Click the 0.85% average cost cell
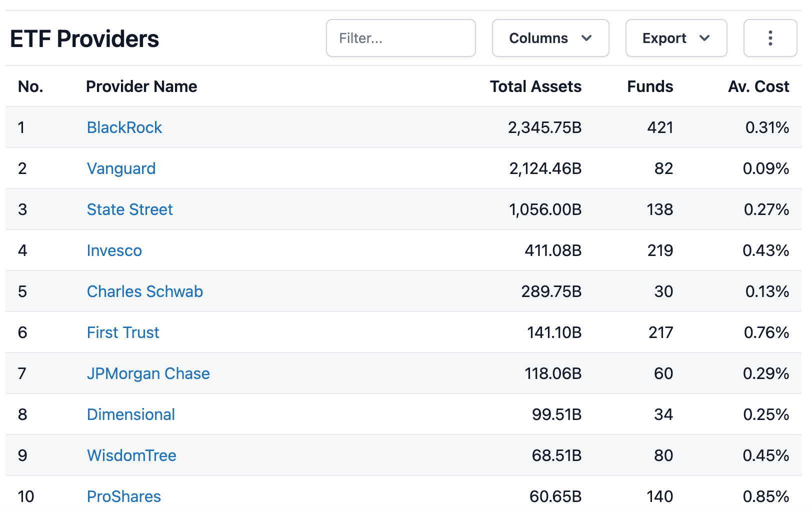Viewport: 812px width, 513px height. (x=766, y=496)
